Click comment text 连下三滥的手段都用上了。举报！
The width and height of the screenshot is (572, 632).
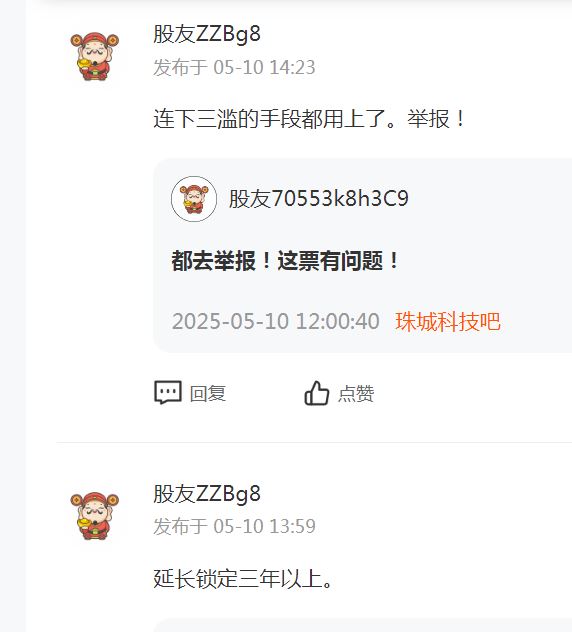click(309, 119)
